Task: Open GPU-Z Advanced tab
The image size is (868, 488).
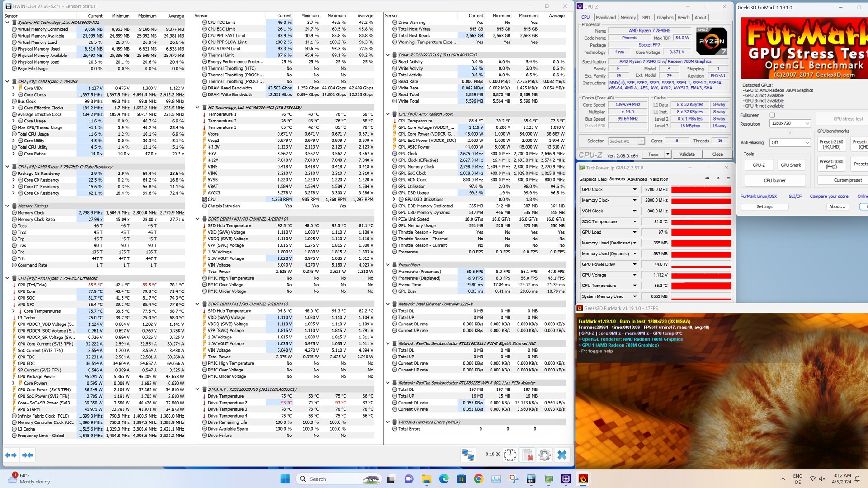Action: tap(637, 179)
